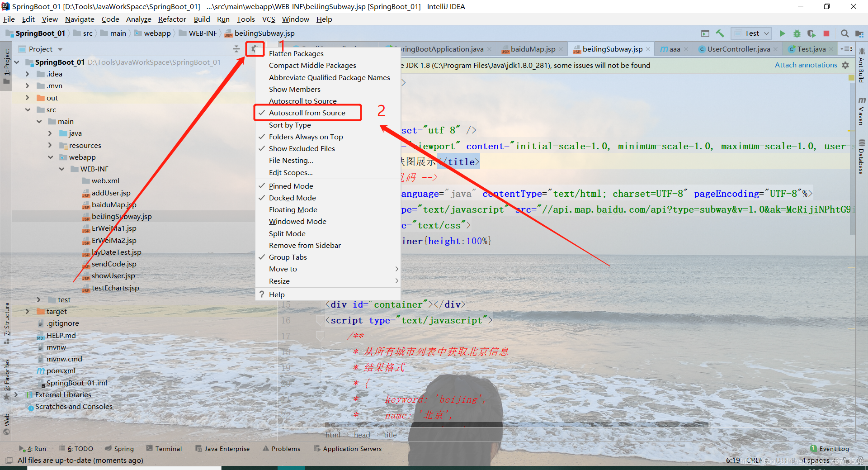Collapse the src folder
Screen dimensions: 868x470
click(x=28, y=109)
